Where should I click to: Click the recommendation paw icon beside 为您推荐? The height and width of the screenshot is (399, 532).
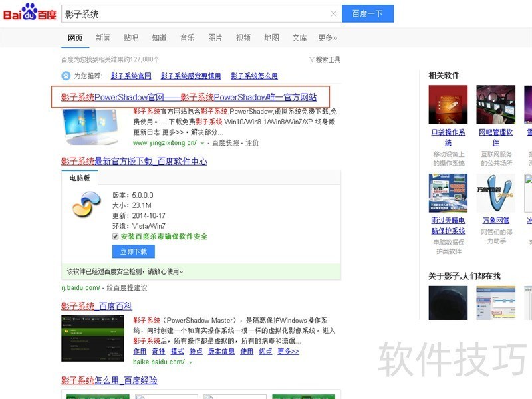66,76
